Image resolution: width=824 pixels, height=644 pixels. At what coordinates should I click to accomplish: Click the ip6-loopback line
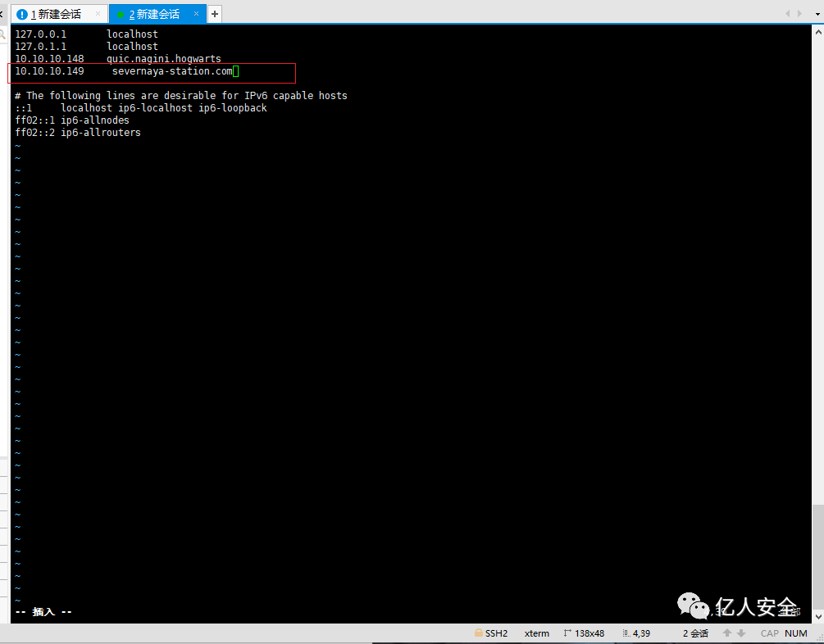click(141, 107)
